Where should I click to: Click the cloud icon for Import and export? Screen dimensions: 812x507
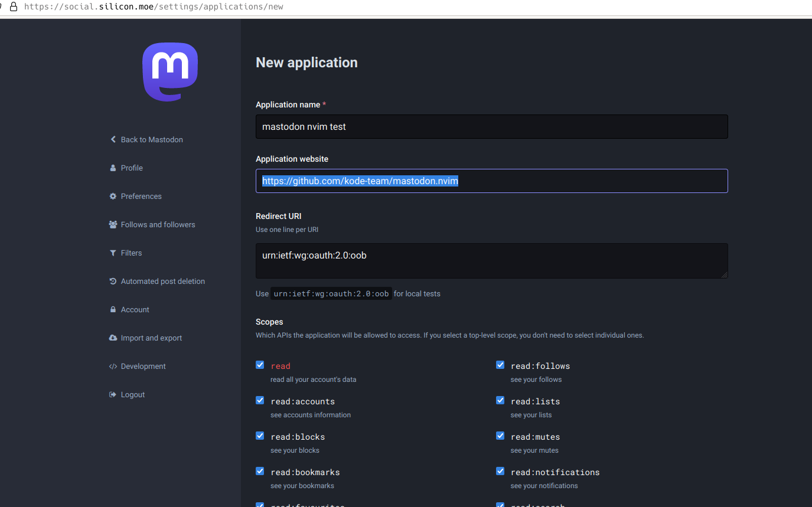click(x=113, y=338)
